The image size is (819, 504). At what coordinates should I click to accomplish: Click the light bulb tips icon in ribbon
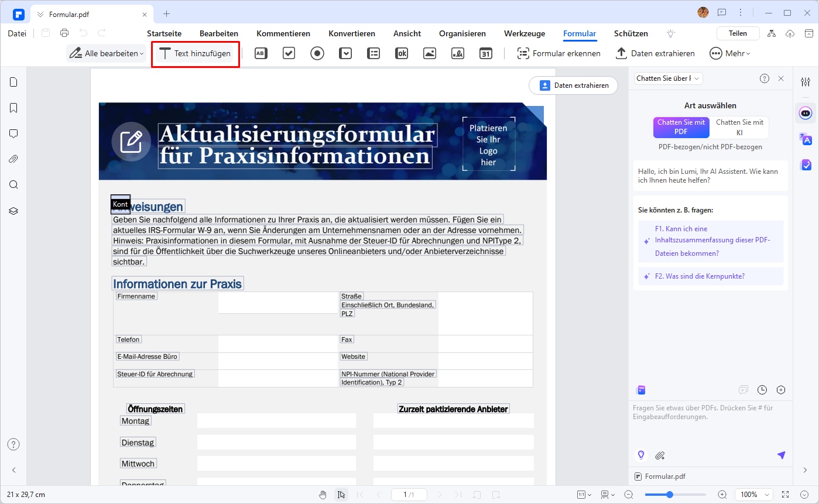tap(671, 33)
